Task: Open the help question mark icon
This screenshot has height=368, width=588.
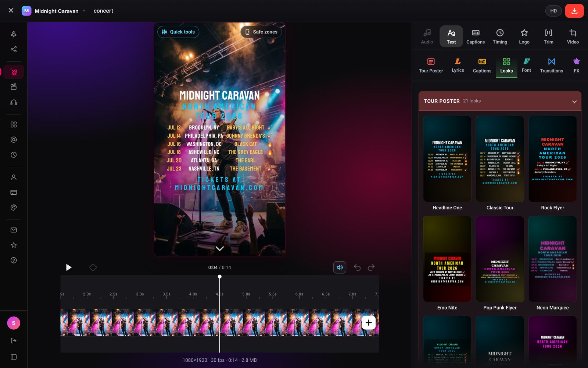Action: pos(14,261)
